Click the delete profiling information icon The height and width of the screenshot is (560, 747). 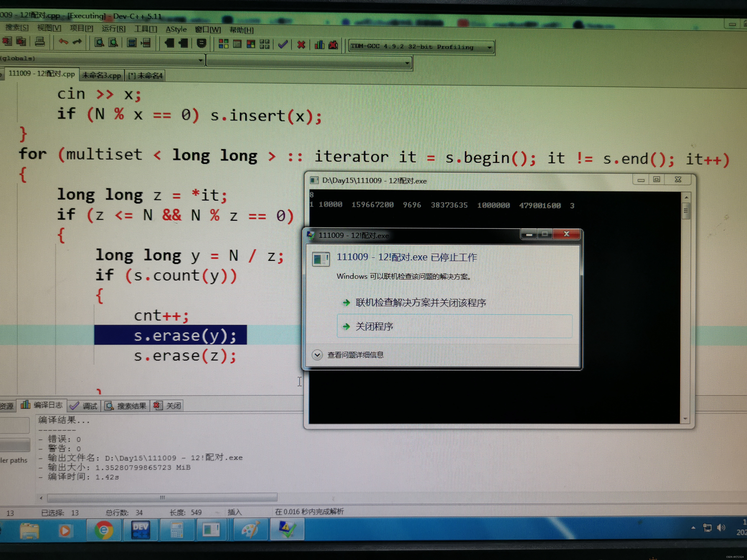tap(333, 45)
